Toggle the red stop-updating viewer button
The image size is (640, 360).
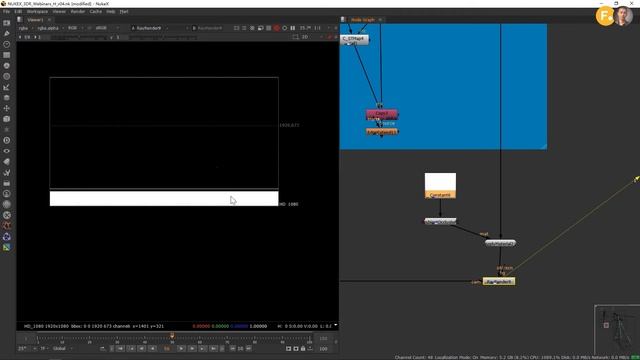(277, 28)
